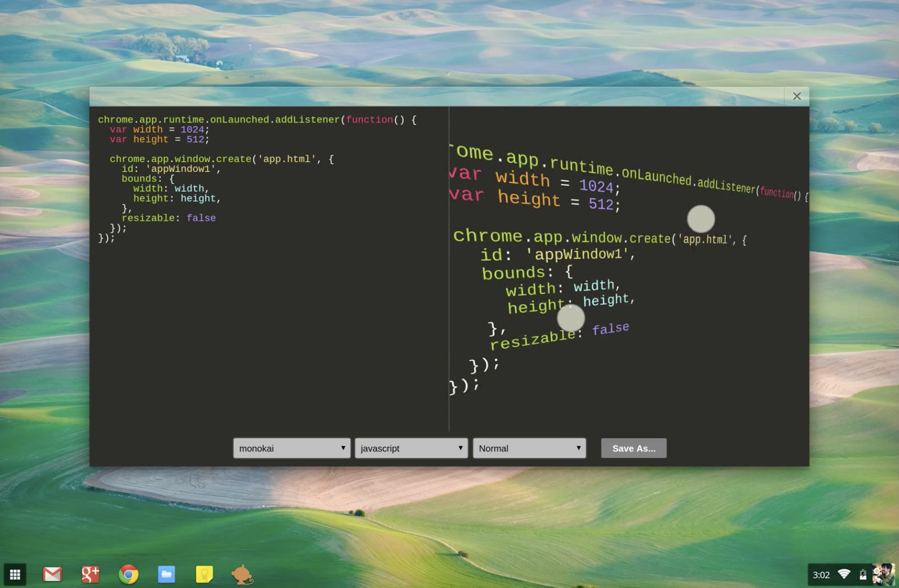Click 'bounds: {' line in left editor
The width and height of the screenshot is (899, 588).
(x=148, y=179)
